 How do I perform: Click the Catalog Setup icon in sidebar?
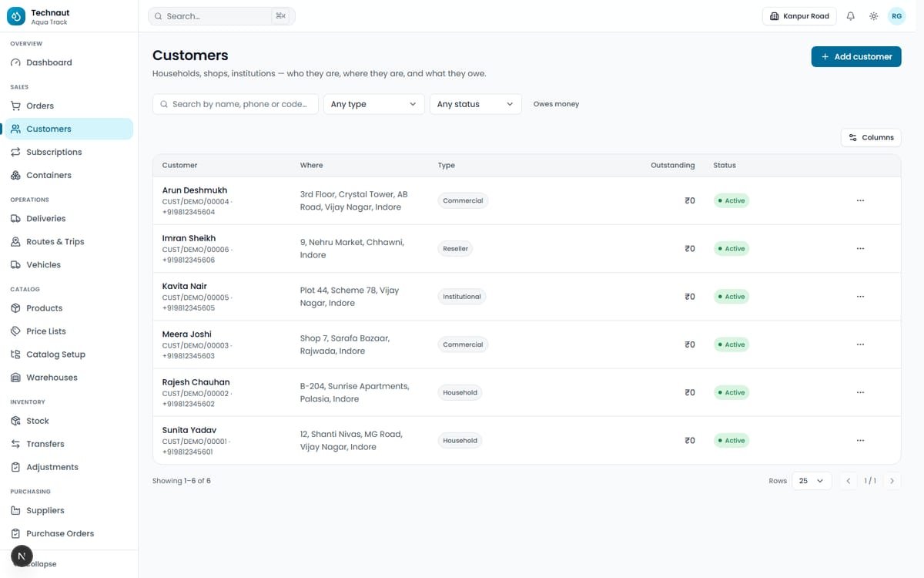point(15,354)
